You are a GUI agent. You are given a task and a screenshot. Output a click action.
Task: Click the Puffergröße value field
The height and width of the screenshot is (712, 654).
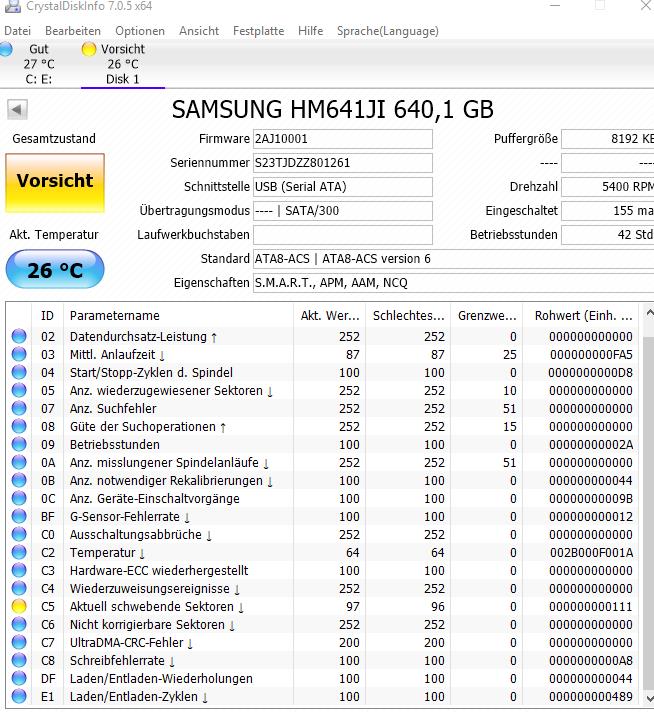coord(608,139)
